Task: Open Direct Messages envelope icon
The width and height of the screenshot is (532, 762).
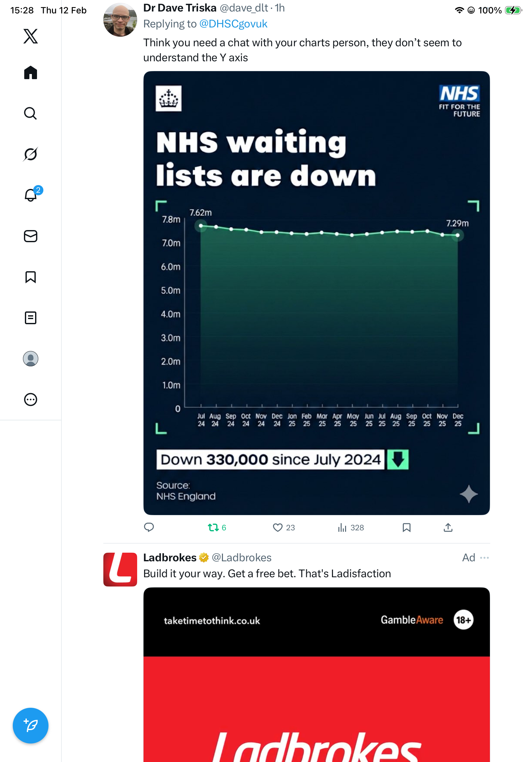Action: coord(31,236)
